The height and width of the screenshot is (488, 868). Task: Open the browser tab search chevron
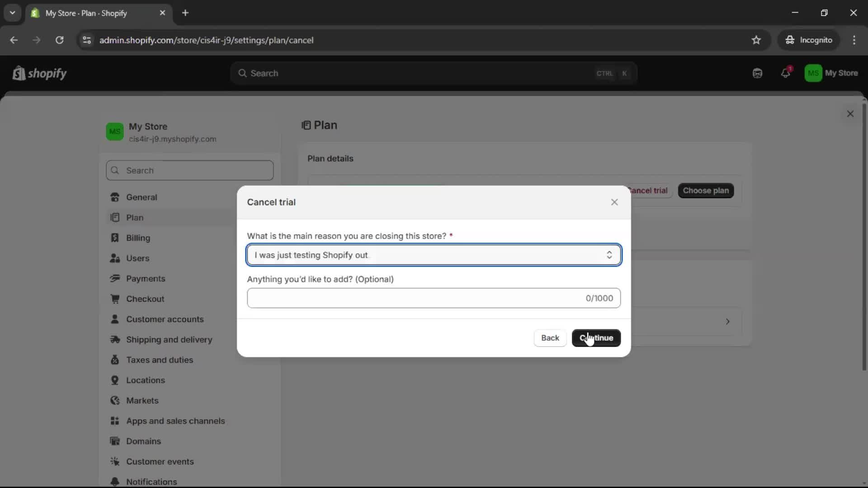[12, 13]
